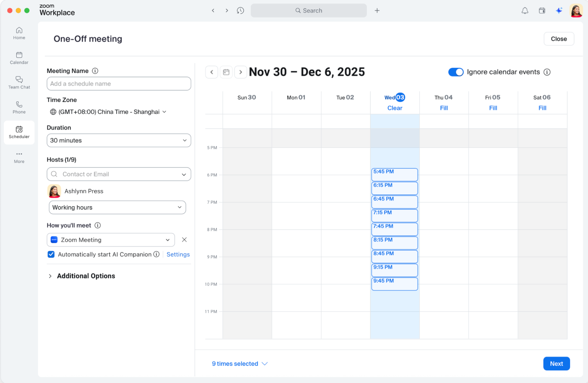Open the notifications bell
Screen dimensions: 588x383
[x=525, y=11]
